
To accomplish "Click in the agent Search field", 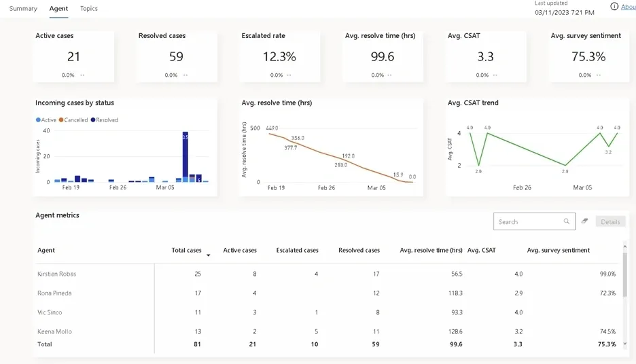I will [529, 221].
